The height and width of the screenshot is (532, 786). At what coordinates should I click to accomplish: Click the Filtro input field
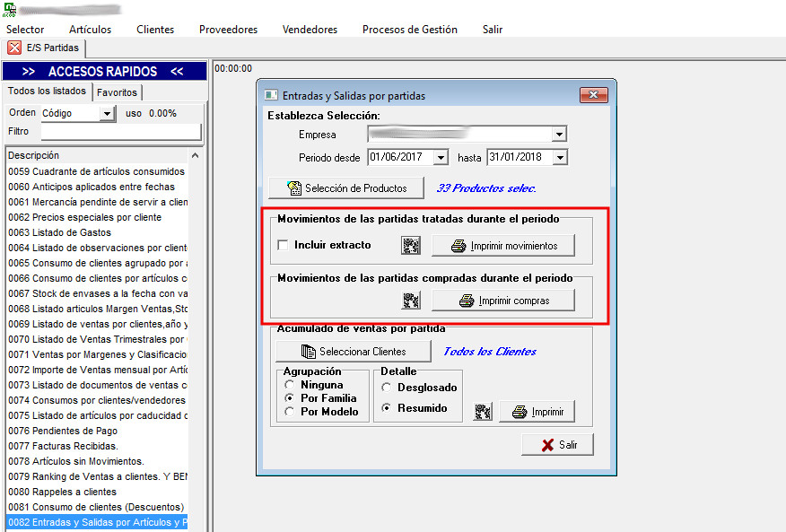coord(121,131)
